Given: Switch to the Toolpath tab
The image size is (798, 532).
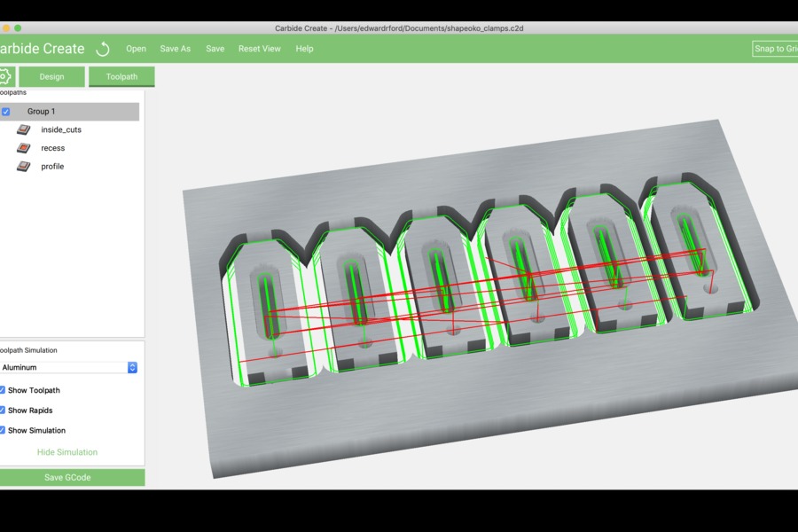Looking at the screenshot, I should [x=121, y=77].
